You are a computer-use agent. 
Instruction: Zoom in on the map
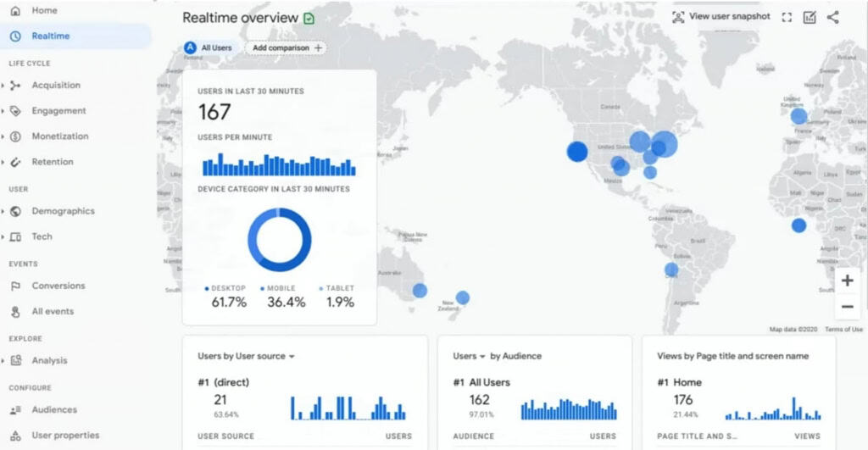pyautogui.click(x=847, y=281)
